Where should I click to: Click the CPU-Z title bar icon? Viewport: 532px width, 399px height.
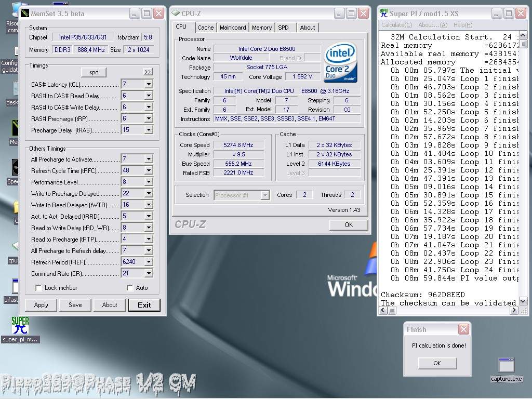176,14
